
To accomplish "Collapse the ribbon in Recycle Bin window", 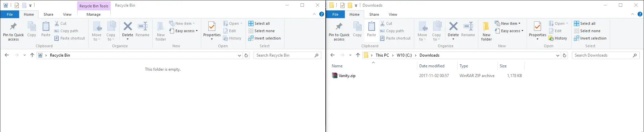I will pyautogui.click(x=314, y=14).
